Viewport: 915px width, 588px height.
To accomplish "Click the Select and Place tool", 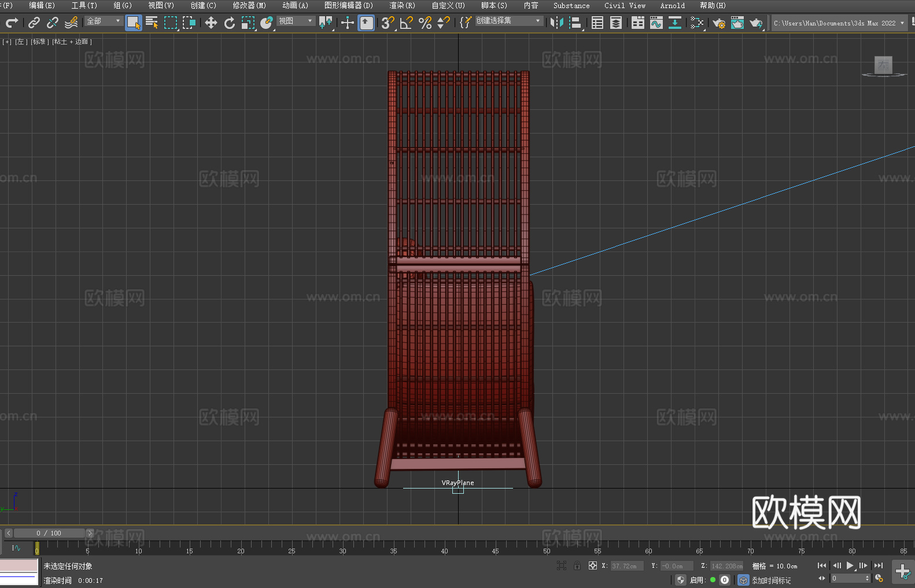I will coord(267,23).
